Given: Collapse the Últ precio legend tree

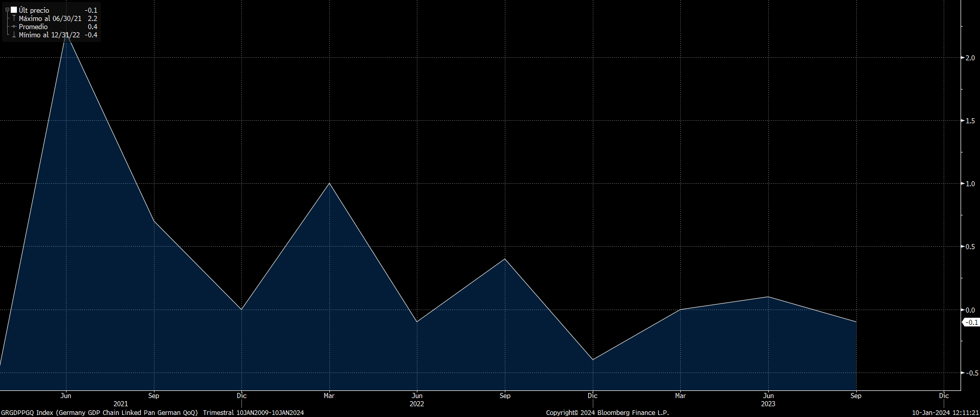Looking at the screenshot, I should click(7, 10).
